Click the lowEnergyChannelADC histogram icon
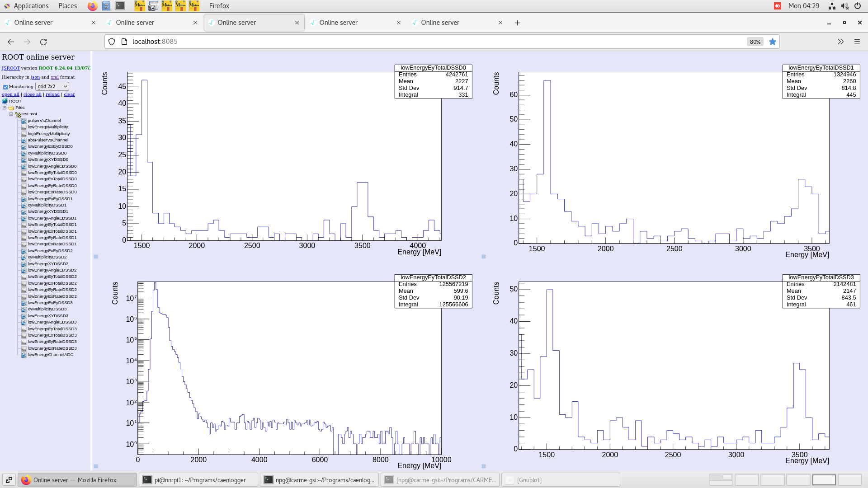868x488 pixels. 24,355
